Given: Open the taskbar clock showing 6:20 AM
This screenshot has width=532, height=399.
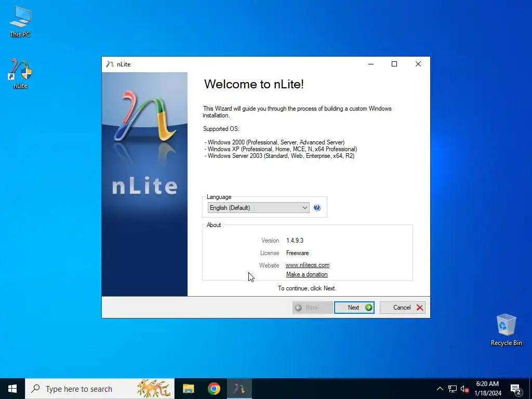Looking at the screenshot, I should pyautogui.click(x=487, y=389).
